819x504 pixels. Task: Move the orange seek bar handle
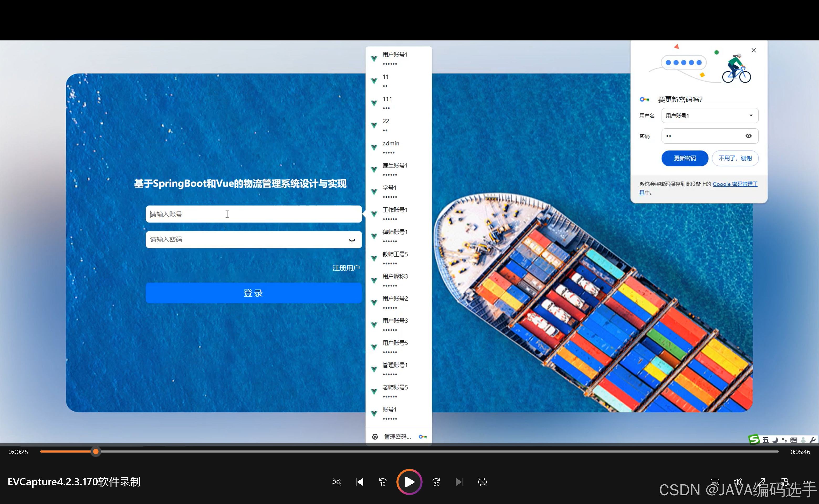click(x=96, y=452)
